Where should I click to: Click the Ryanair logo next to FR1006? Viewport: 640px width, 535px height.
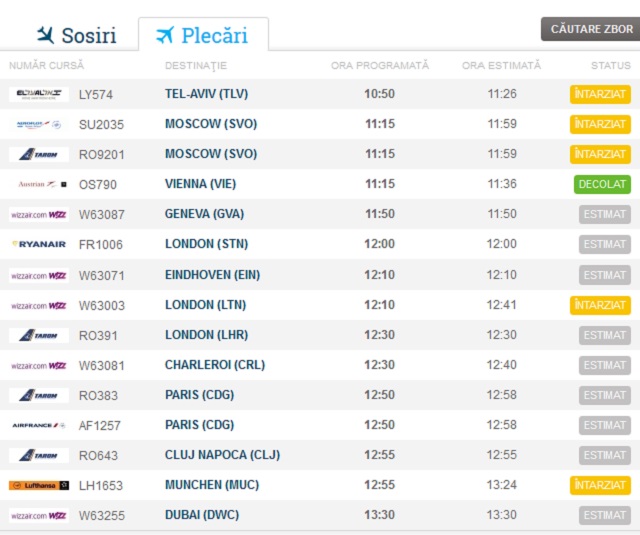39,244
